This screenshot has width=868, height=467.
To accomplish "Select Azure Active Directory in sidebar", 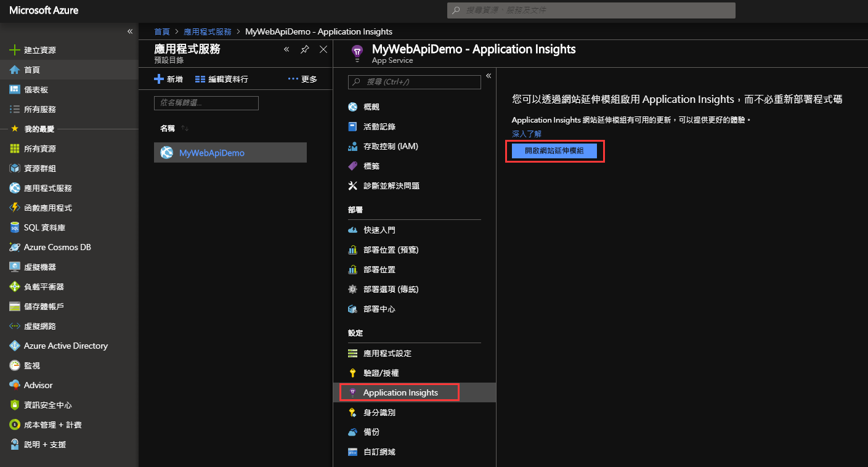I will pyautogui.click(x=65, y=346).
